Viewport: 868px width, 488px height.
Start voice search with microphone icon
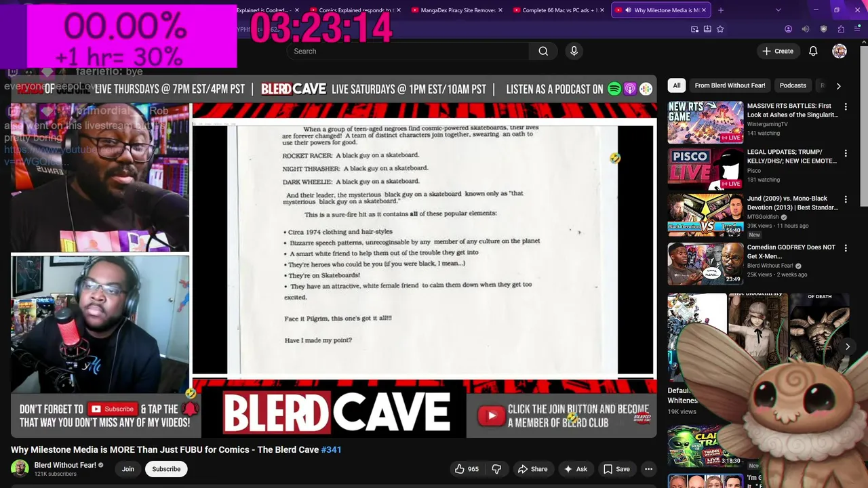coord(574,51)
